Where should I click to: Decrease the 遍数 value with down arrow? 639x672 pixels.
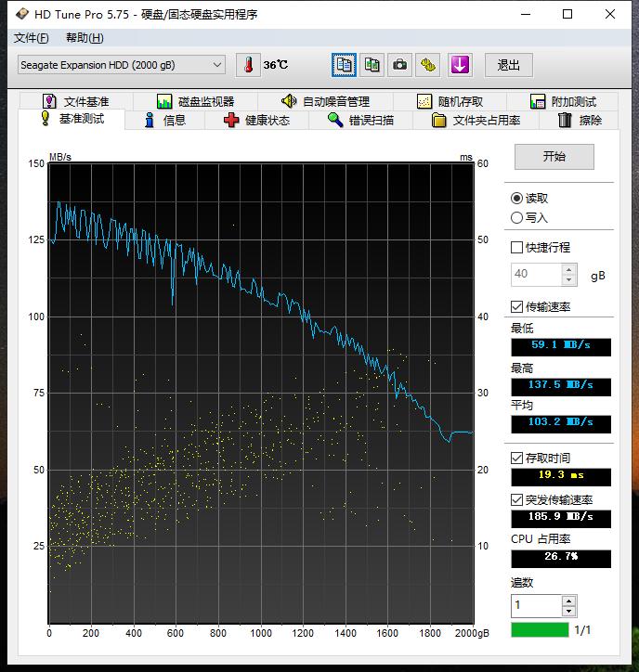tap(568, 611)
